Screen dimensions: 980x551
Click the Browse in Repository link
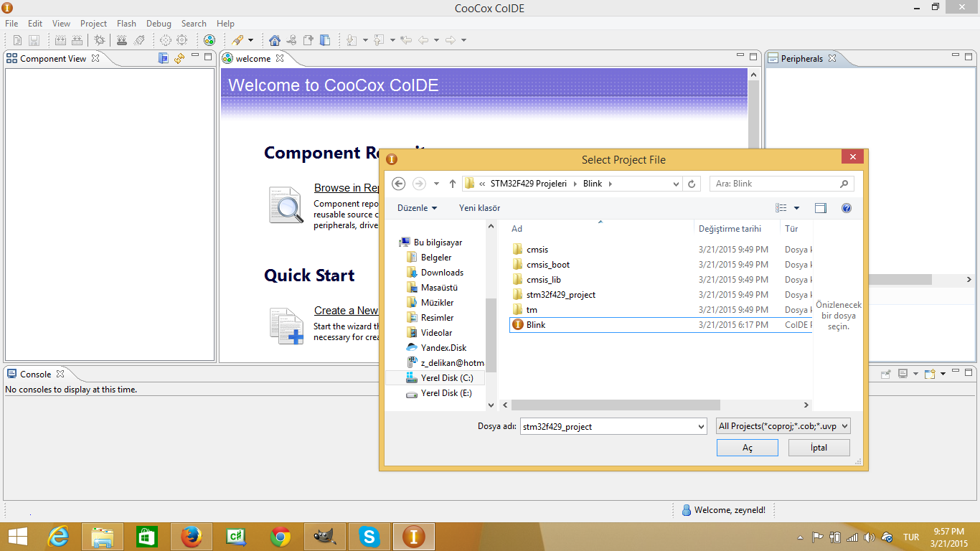tap(347, 188)
